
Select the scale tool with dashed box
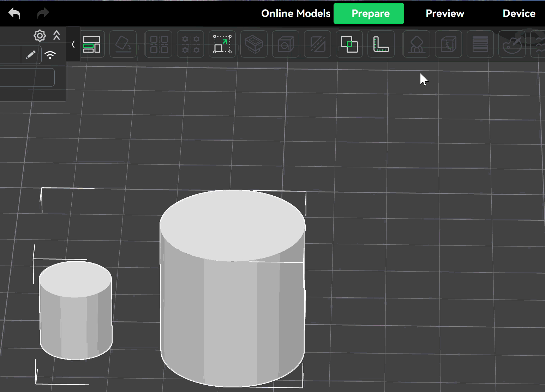[222, 44]
